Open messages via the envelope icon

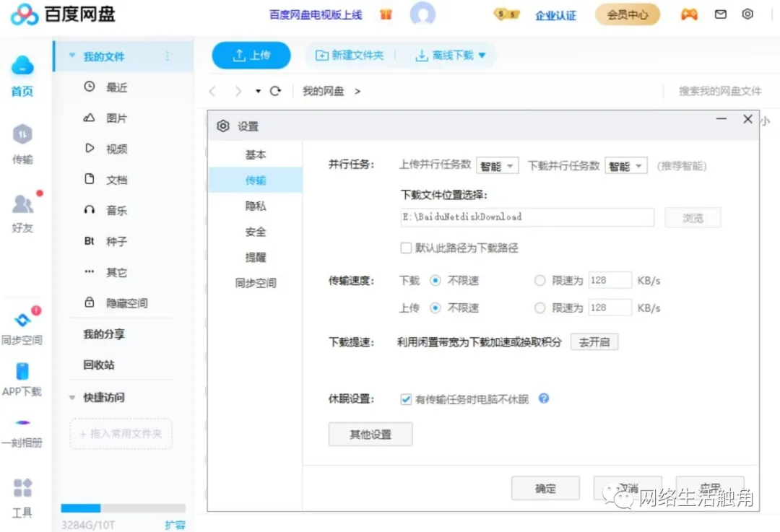[720, 14]
